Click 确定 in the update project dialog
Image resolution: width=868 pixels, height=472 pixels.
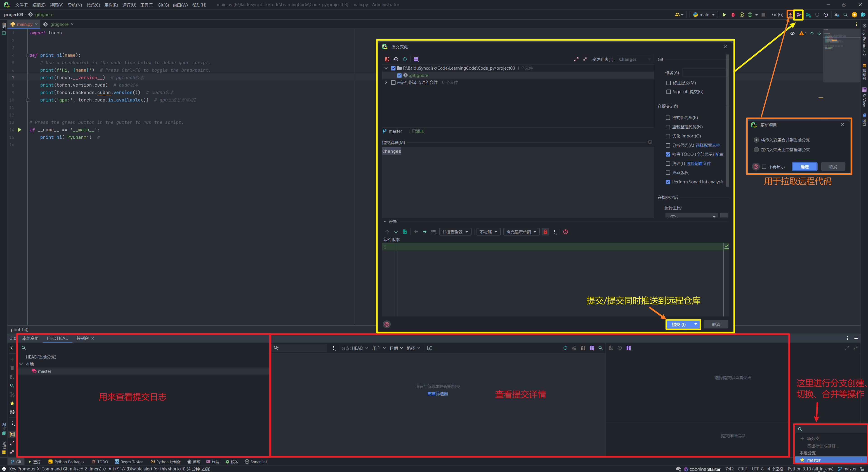(x=805, y=167)
